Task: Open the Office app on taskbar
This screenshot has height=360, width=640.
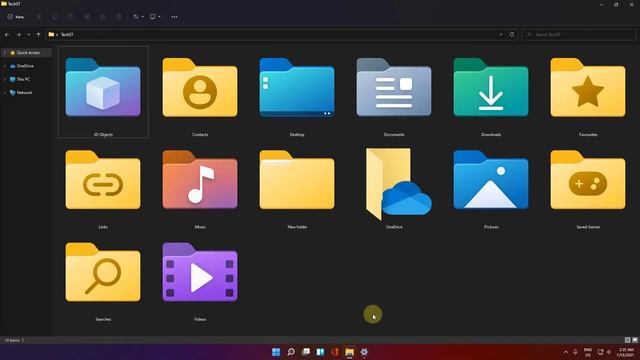Action: 335,352
